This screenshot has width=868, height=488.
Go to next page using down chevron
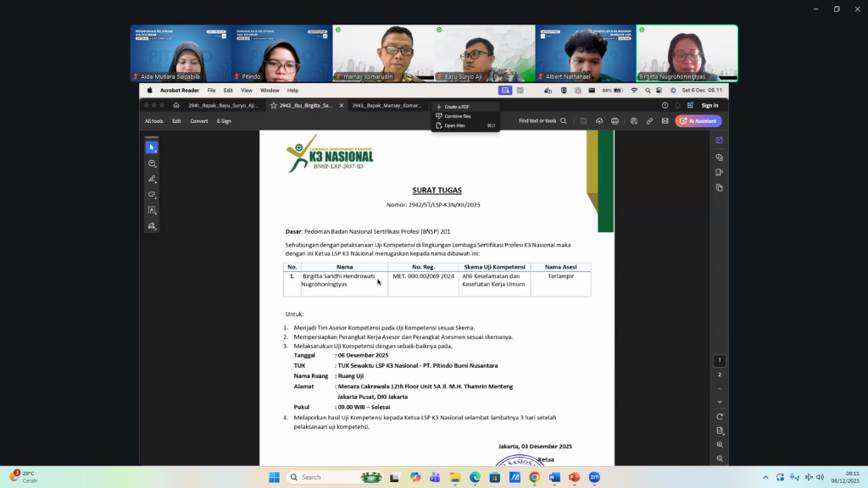click(720, 402)
